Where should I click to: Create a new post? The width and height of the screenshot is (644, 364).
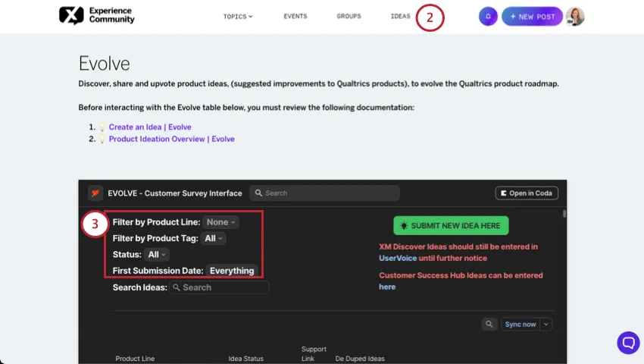coord(532,17)
